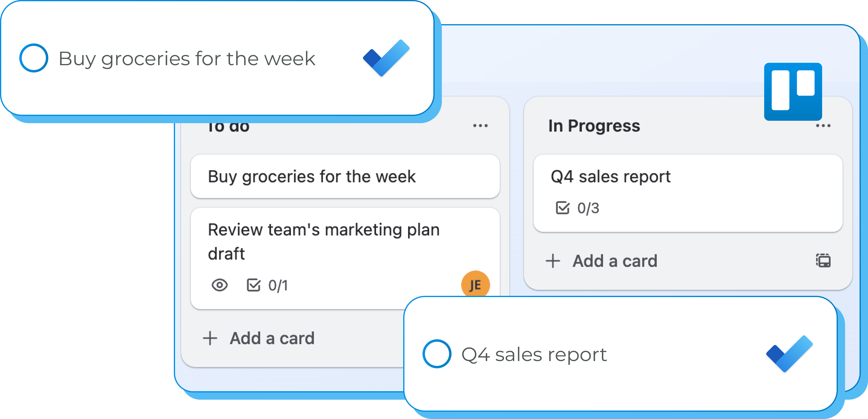Open the Buy groceries for the week card
The width and height of the screenshot is (868, 419).
click(x=345, y=176)
